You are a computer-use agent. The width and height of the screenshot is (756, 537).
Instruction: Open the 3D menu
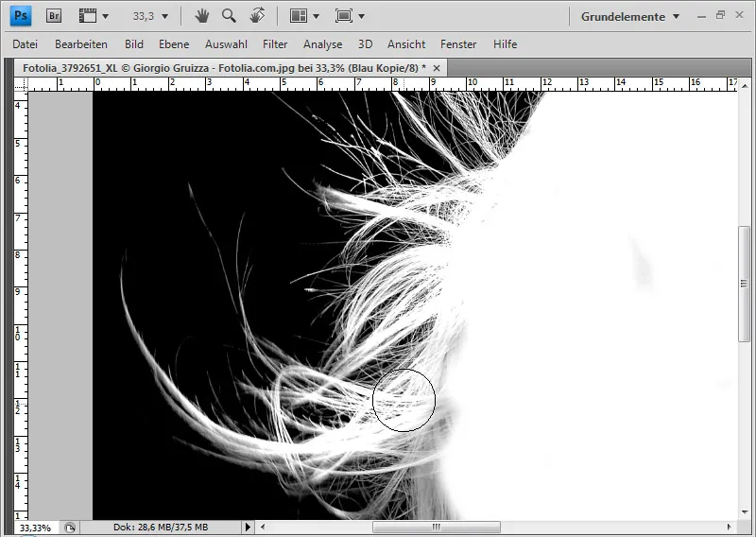pyautogui.click(x=365, y=44)
